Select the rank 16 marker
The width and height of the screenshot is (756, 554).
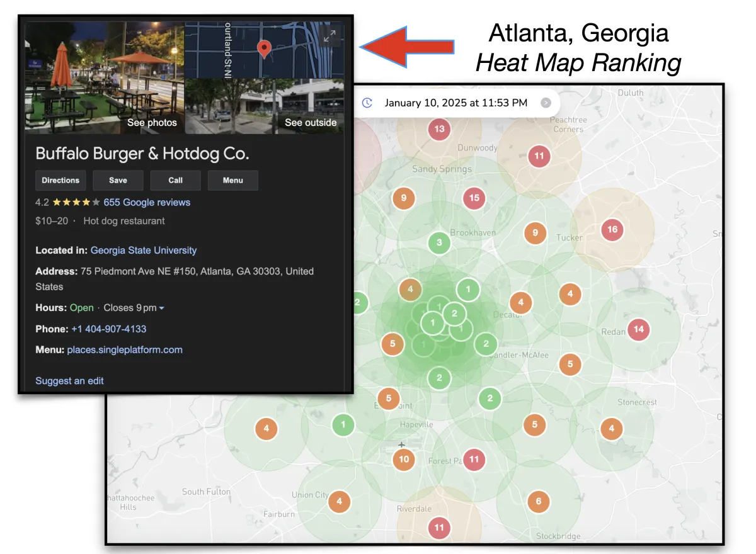tap(612, 229)
